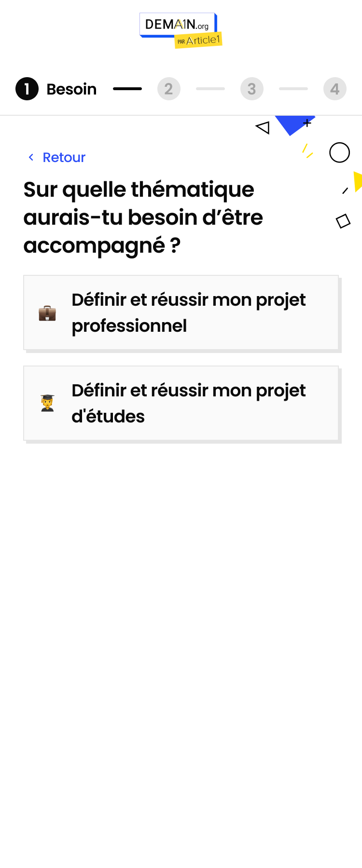Click the outlined circle decoration

pyautogui.click(x=339, y=153)
